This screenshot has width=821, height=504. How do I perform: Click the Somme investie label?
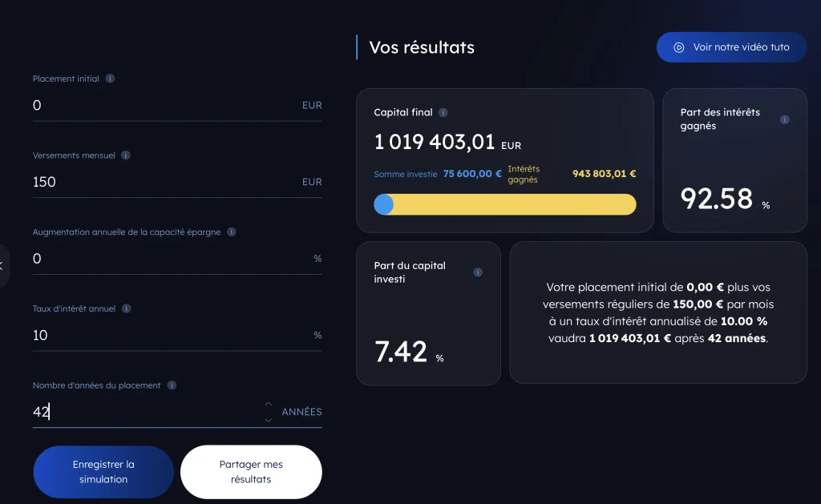coord(405,175)
